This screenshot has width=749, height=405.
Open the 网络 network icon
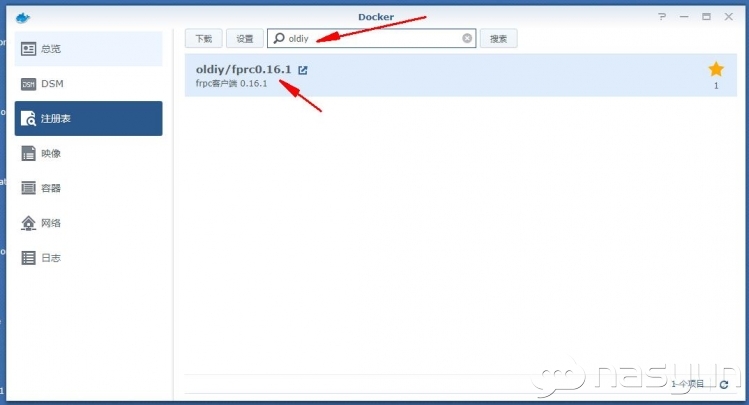[x=28, y=223]
